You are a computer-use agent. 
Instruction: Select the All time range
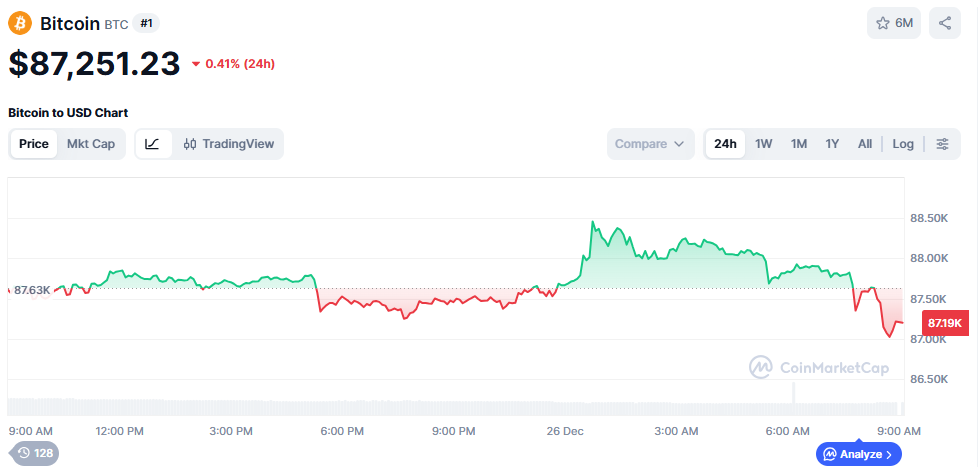865,144
